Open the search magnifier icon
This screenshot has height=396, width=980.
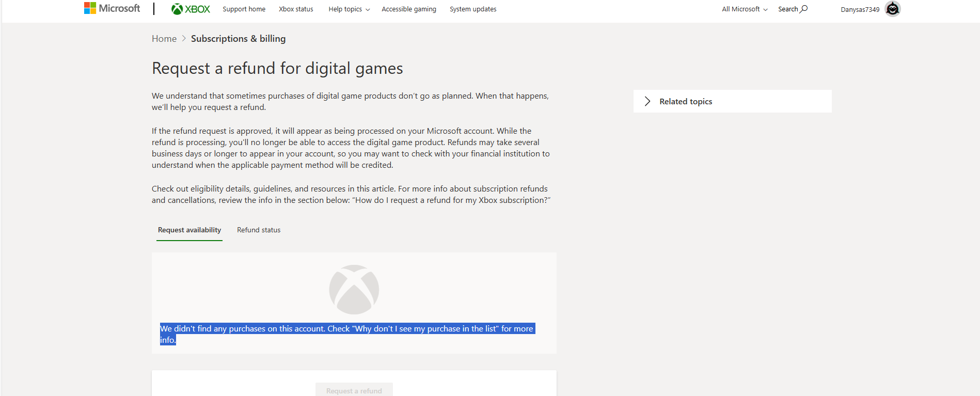[804, 9]
